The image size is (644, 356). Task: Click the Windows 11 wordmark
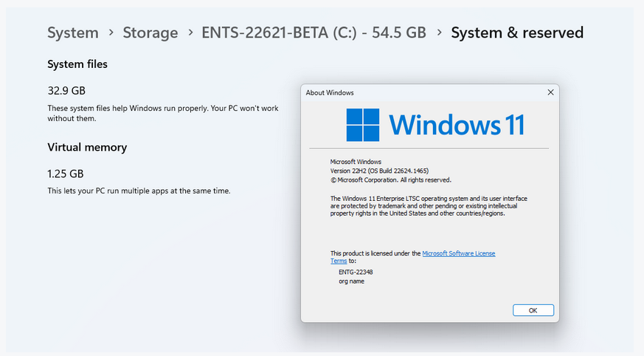pos(457,125)
